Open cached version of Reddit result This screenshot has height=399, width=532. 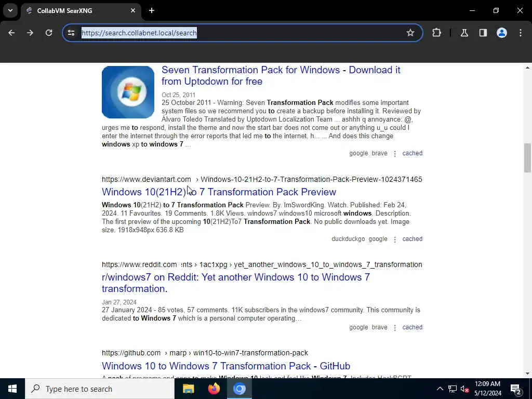coord(412,327)
